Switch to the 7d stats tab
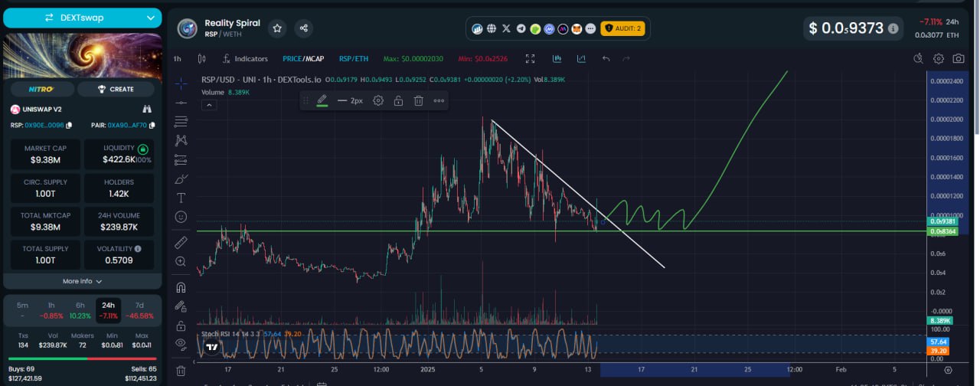This screenshot has height=386, width=980. click(x=139, y=309)
